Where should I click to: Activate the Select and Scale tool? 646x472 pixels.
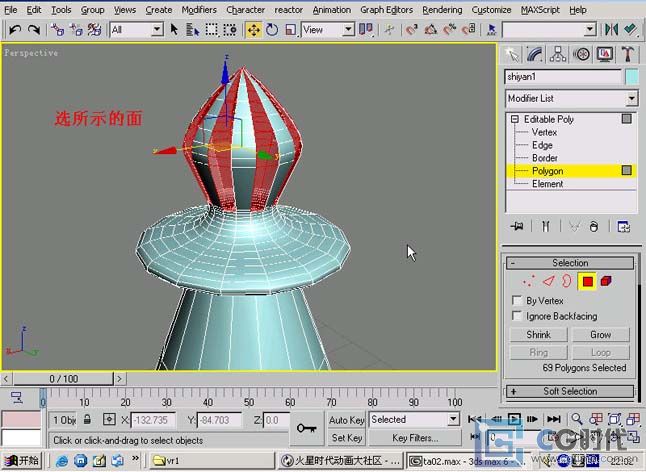coord(290,30)
